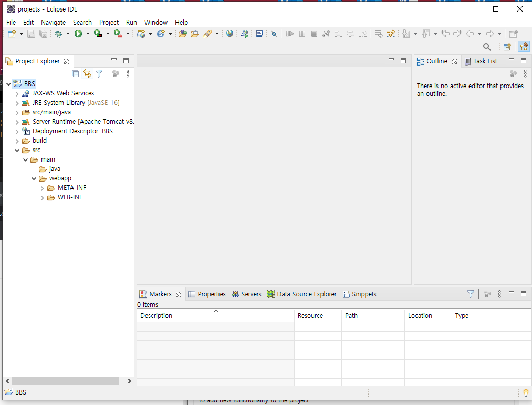Click the Resume debug icon

click(290, 34)
